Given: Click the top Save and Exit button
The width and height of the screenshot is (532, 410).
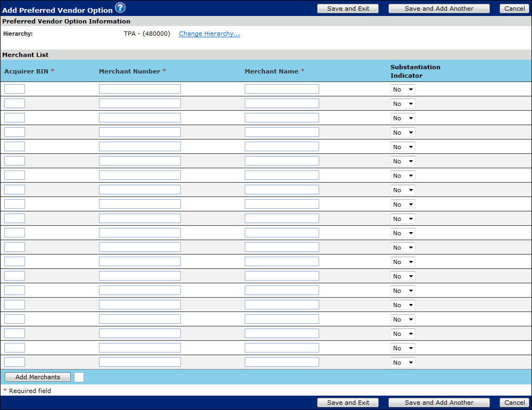Looking at the screenshot, I should 348,9.
